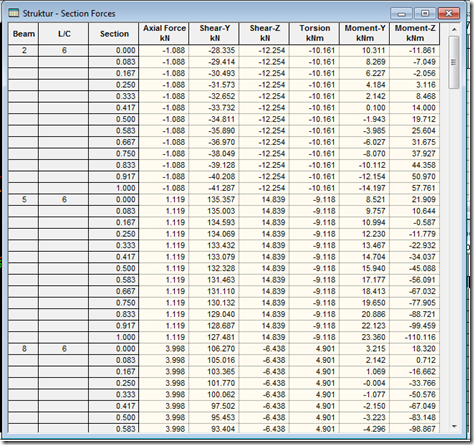This screenshot has width=474, height=445.
Task: Select the Axial Force kN column header
Action: tap(164, 33)
